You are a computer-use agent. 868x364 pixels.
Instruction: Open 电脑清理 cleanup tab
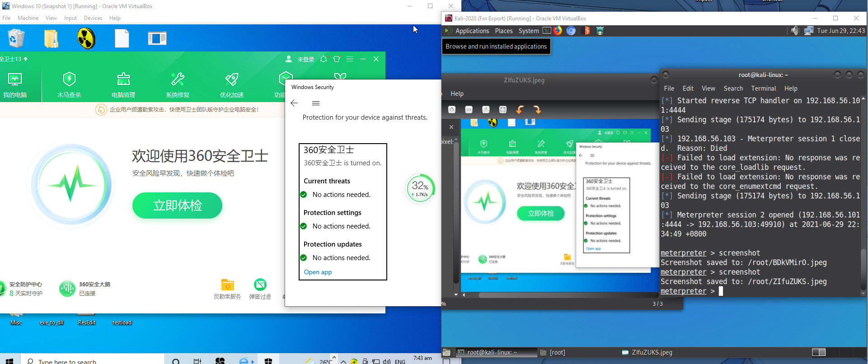click(x=123, y=84)
